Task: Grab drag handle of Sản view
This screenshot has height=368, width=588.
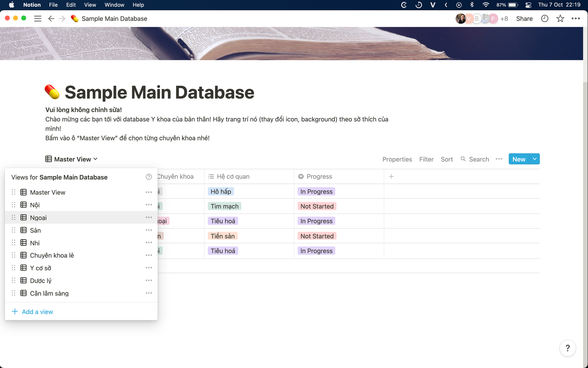Action: tap(14, 230)
